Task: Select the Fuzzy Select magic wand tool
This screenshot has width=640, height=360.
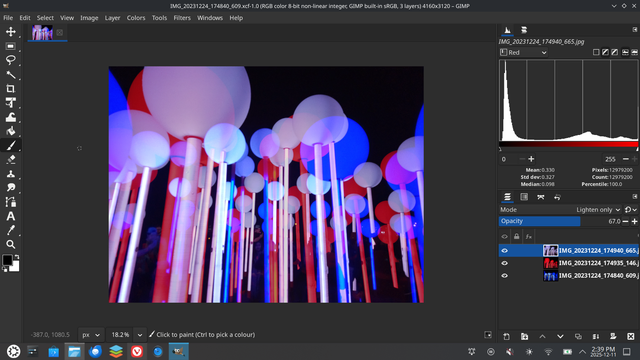Action: [11, 74]
